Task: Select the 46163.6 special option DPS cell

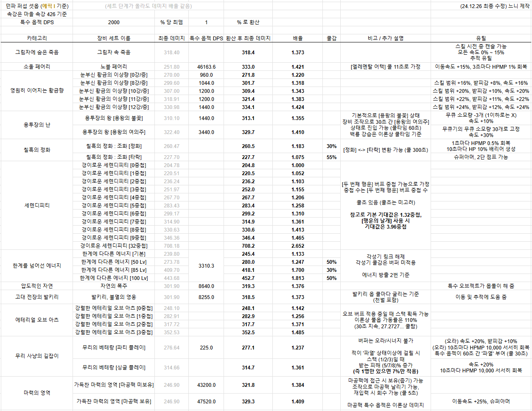Action: (206, 67)
